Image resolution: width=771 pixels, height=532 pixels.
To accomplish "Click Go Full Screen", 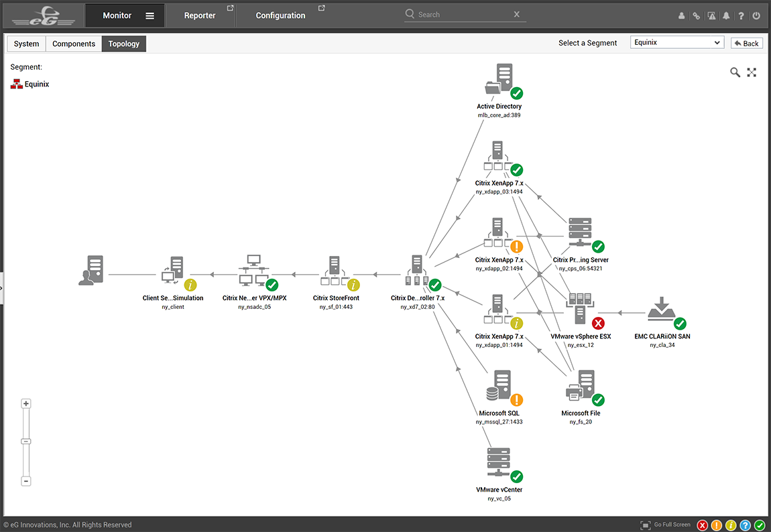I will pos(665,525).
